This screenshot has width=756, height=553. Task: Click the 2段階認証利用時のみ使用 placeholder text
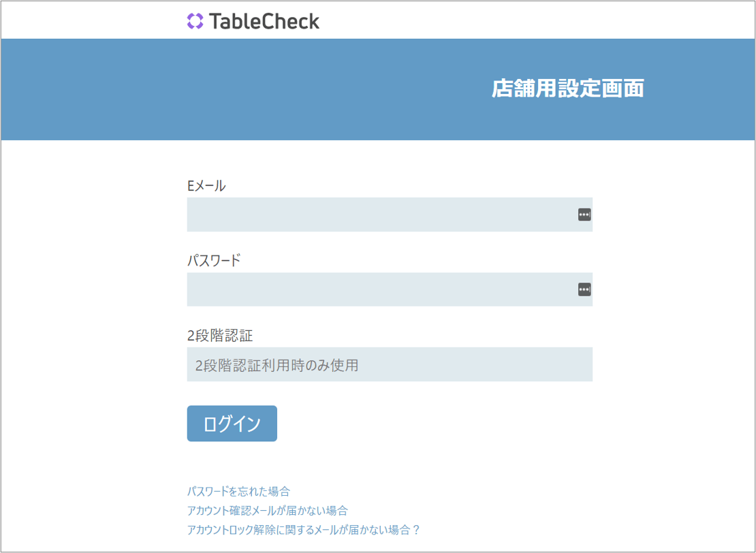point(276,365)
